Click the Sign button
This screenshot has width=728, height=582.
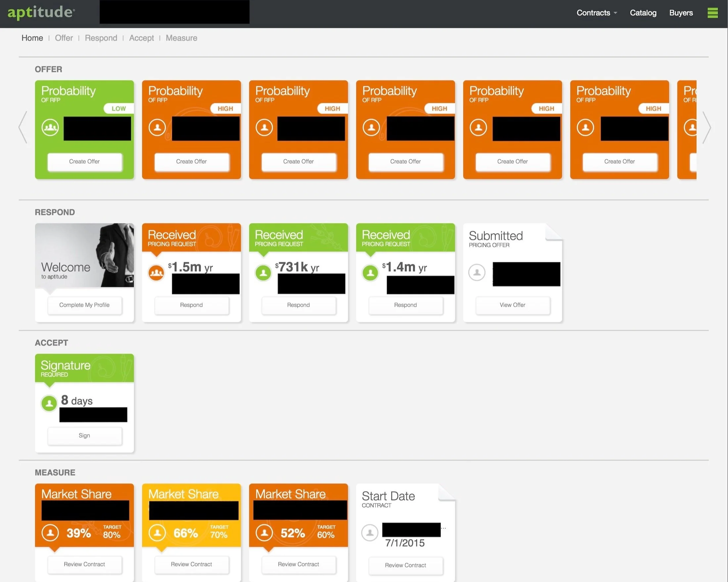click(84, 436)
